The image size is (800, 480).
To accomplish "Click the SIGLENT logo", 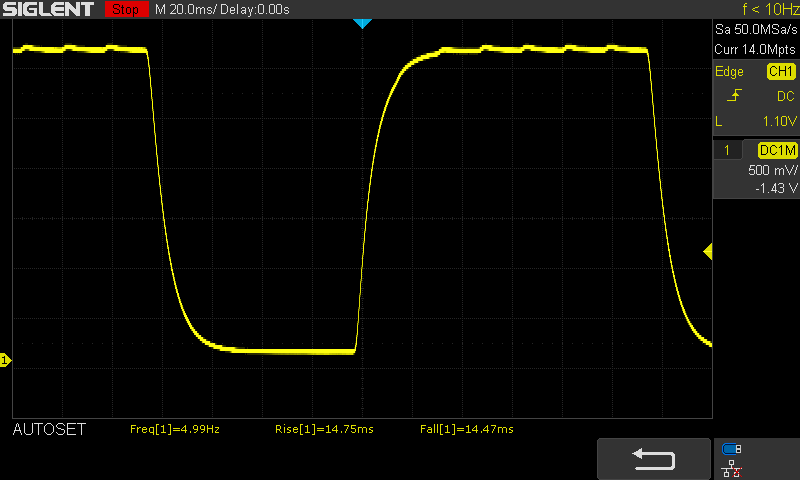I will click(x=48, y=9).
